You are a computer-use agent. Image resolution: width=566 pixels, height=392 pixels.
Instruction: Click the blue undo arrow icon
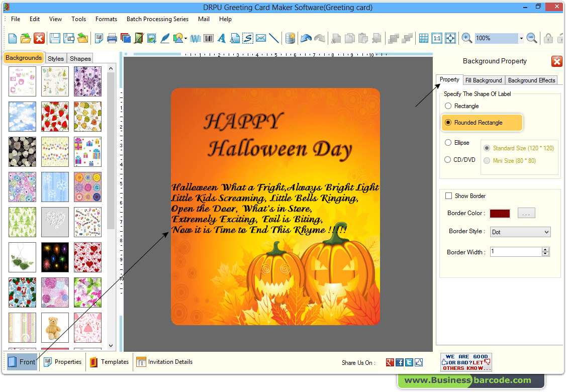(x=306, y=38)
